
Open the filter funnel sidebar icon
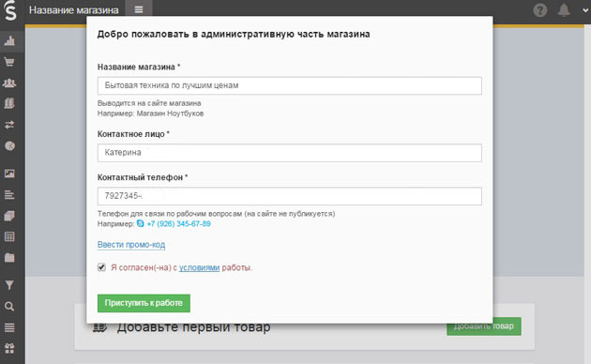9,285
